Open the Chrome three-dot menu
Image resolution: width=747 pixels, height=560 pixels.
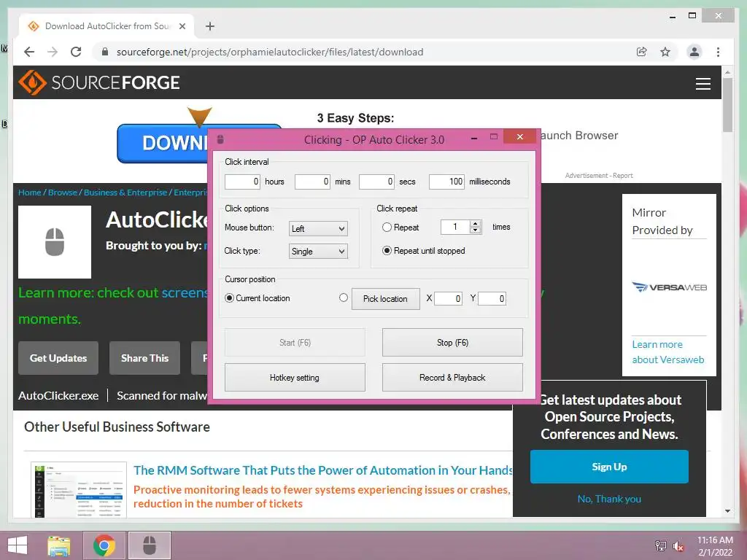[718, 52]
